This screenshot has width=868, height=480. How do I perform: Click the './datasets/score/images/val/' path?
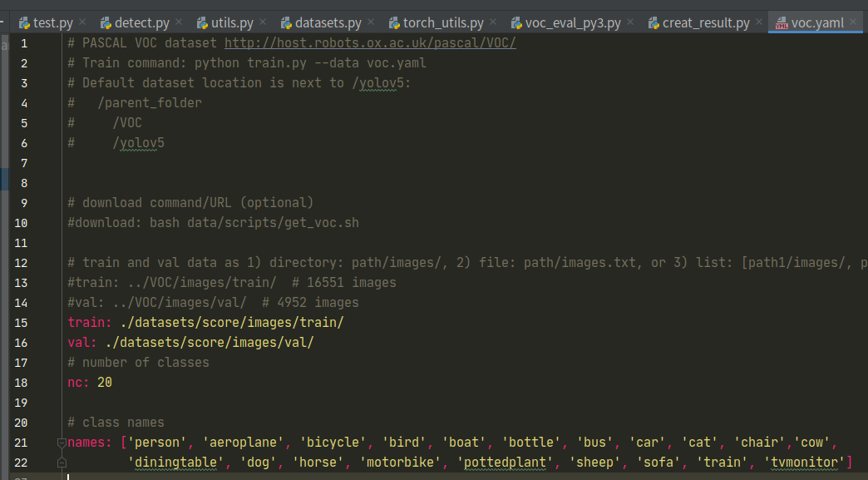(210, 342)
